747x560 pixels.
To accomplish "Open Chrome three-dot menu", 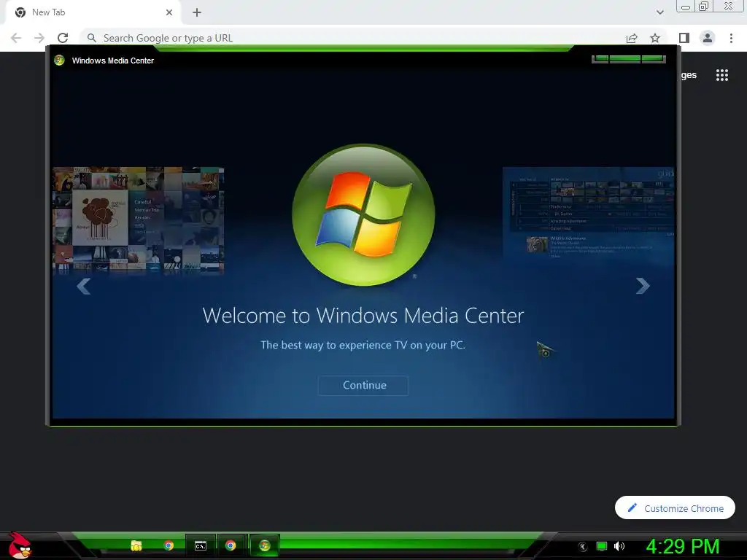I will click(731, 38).
